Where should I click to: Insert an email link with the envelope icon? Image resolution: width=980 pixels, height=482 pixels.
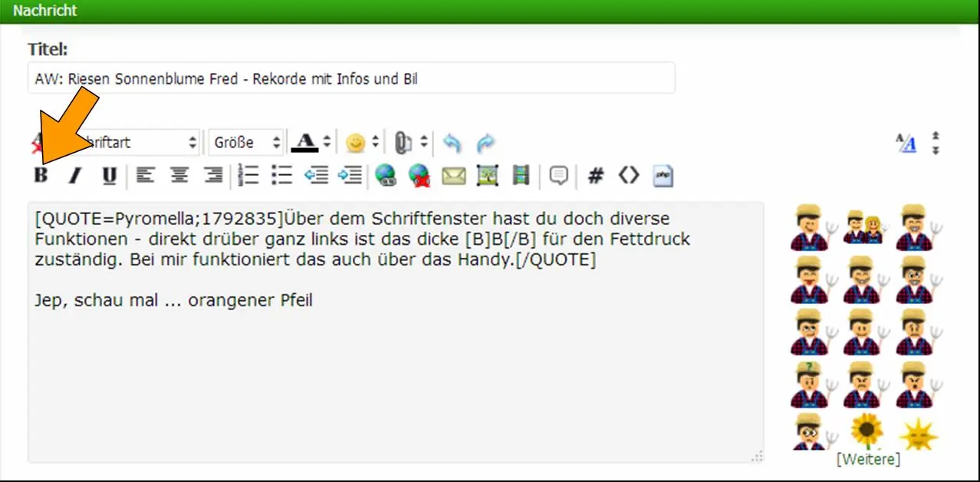coord(453,176)
